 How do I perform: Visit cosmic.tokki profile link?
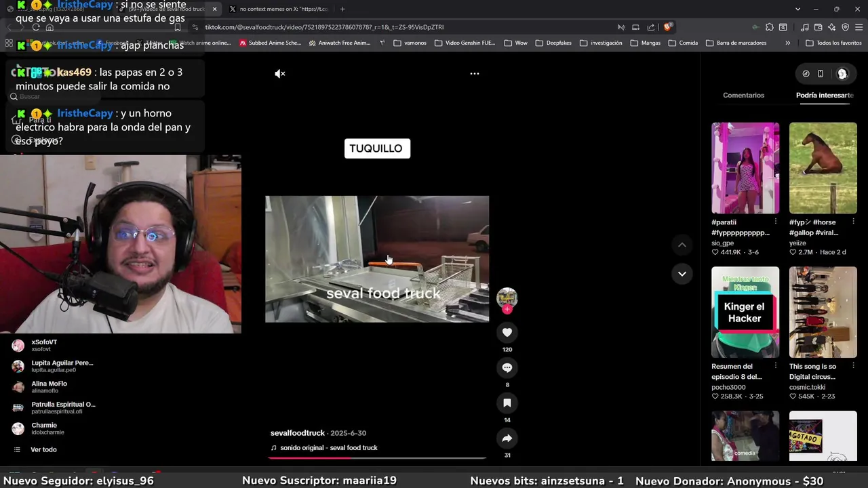coord(807,387)
